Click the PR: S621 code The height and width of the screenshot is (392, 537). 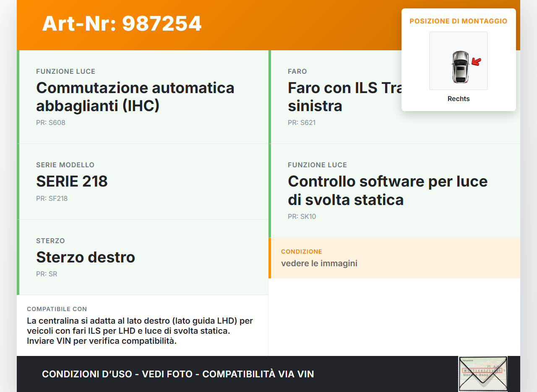point(302,123)
